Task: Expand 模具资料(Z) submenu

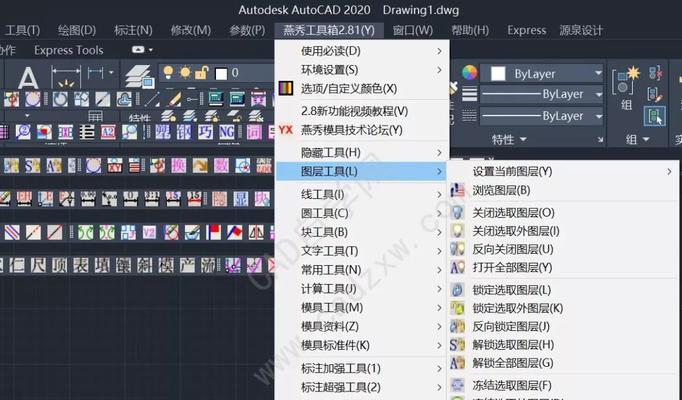Action: pos(362,326)
